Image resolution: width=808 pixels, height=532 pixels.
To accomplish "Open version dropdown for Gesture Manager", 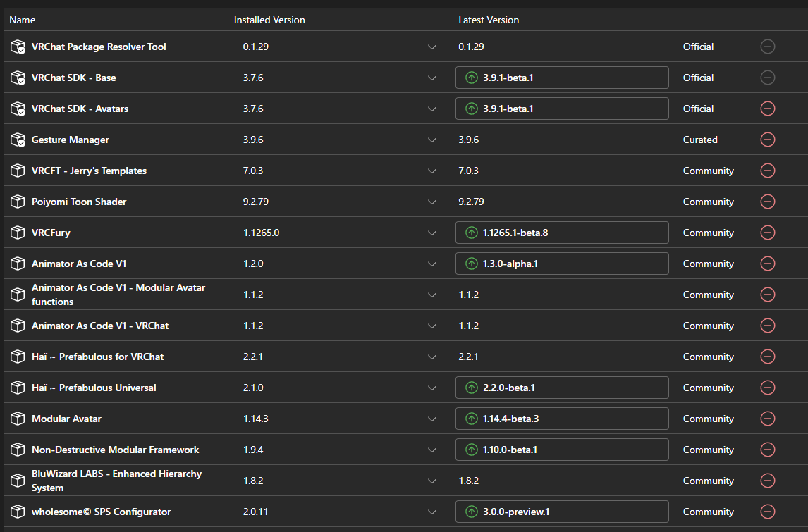I will [x=431, y=140].
